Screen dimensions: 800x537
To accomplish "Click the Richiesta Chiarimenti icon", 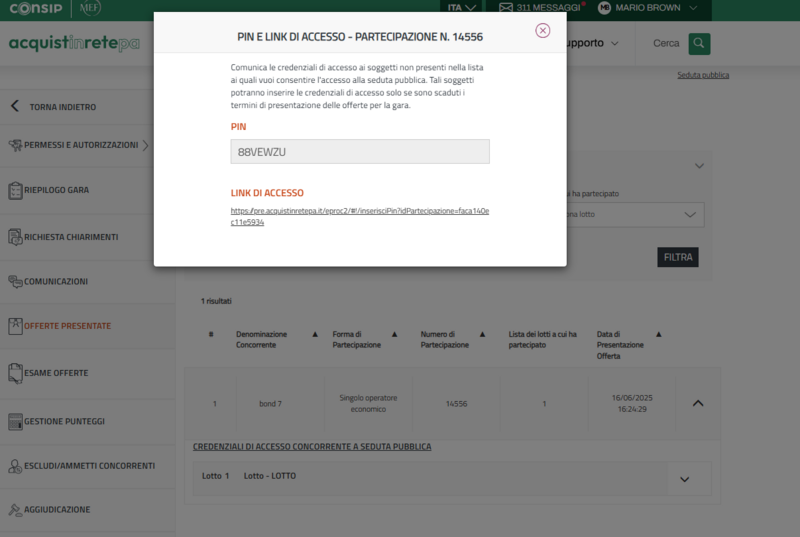I will 15,237.
